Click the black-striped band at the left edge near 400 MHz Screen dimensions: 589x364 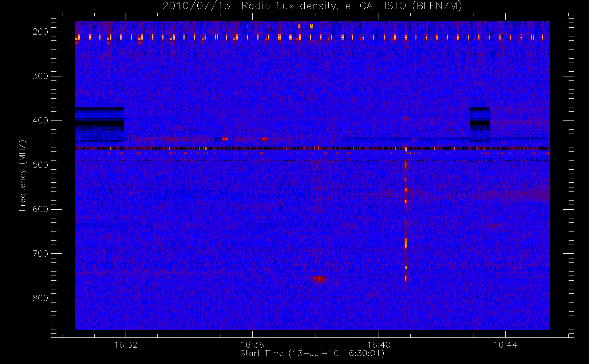point(99,124)
